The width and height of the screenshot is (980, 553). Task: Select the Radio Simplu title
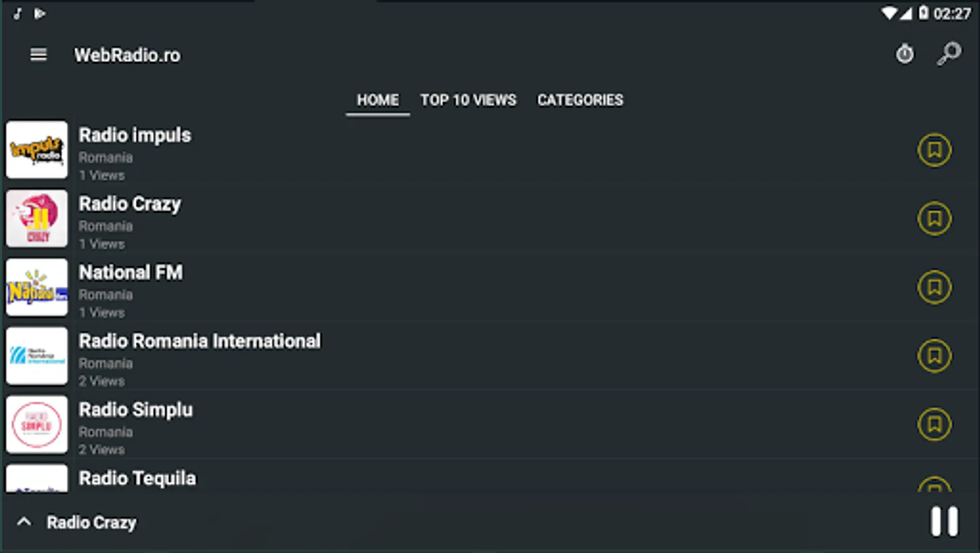135,410
